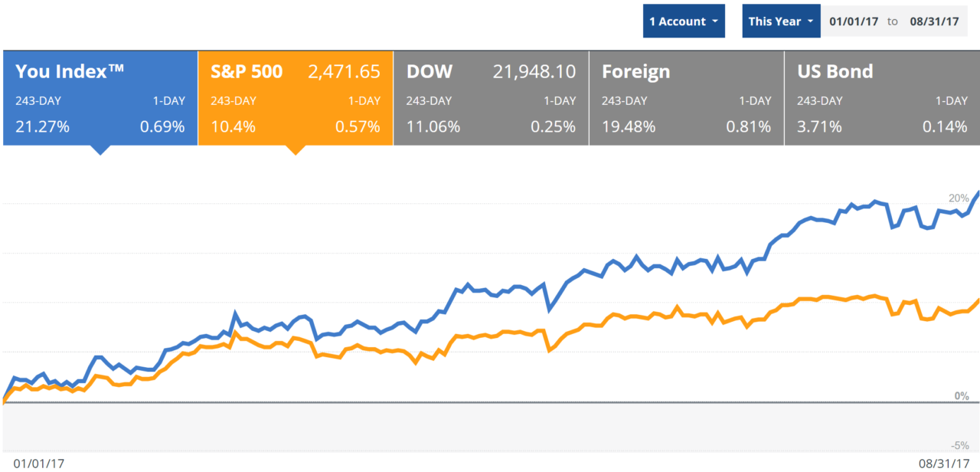Viewport: 980px width, 472px height.
Task: Open the 1 Account dropdown
Action: pyautogui.click(x=683, y=21)
